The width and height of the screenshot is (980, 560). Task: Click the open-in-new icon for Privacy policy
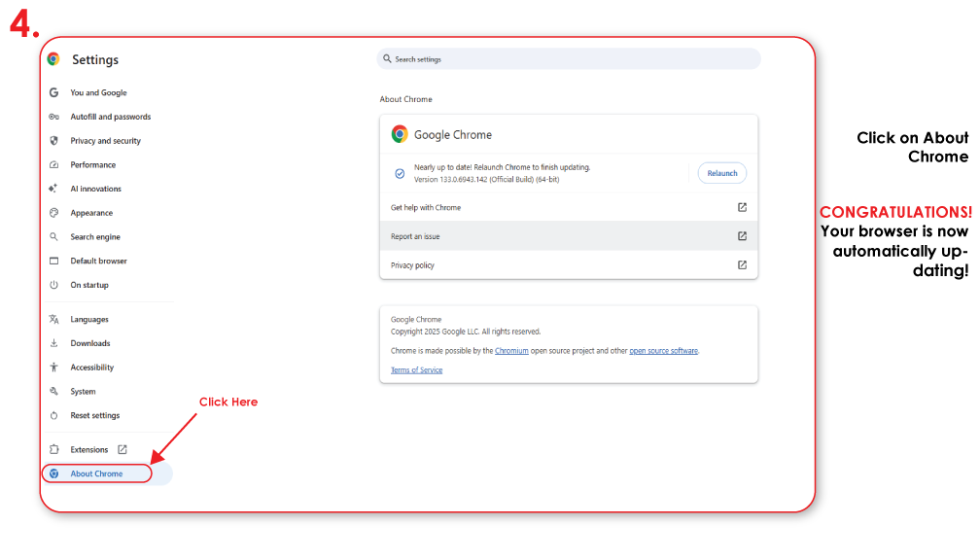[742, 265]
